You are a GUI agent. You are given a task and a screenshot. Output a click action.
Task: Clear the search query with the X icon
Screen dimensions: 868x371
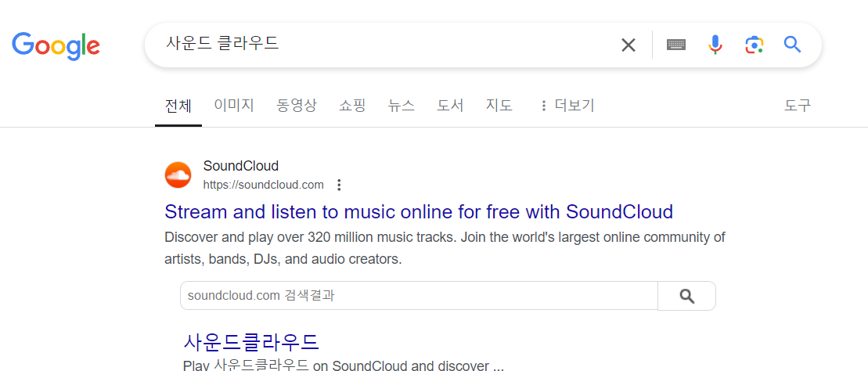(x=628, y=45)
